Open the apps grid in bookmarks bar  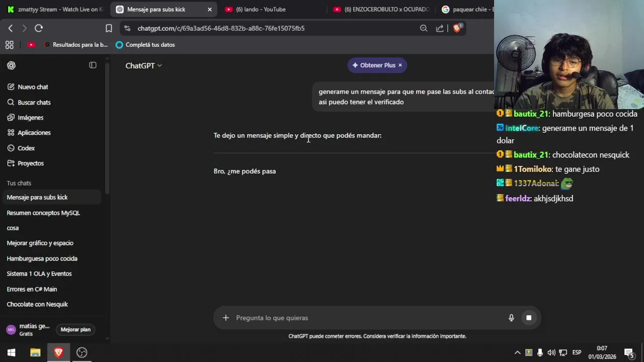pyautogui.click(x=10, y=45)
